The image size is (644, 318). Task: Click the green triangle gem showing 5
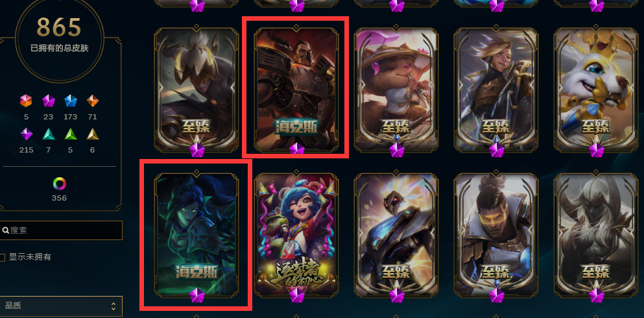coord(70,134)
